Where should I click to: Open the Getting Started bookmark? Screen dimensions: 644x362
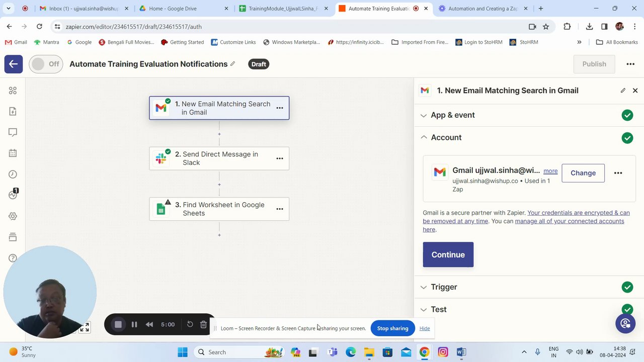(x=182, y=42)
